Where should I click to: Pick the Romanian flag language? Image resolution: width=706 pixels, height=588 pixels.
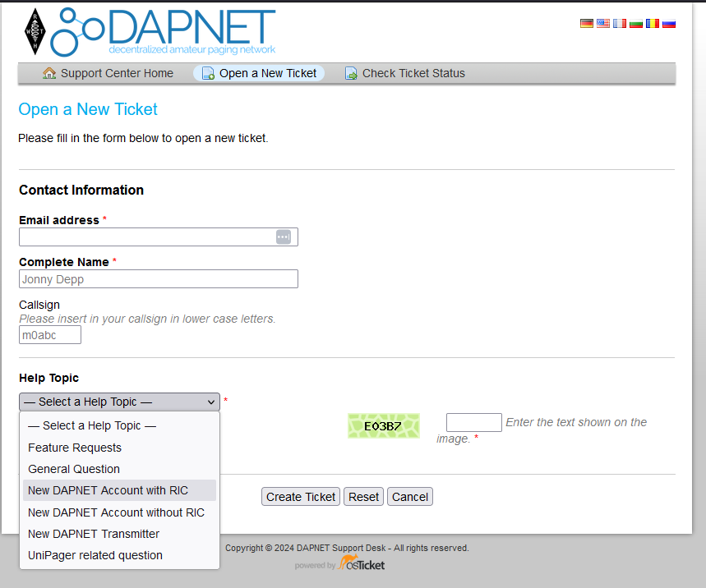click(x=652, y=24)
